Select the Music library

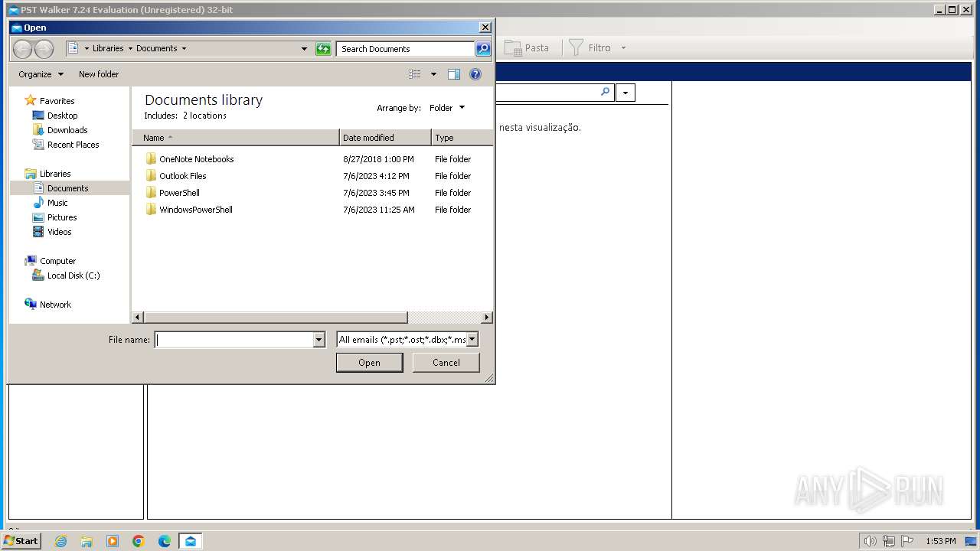57,203
